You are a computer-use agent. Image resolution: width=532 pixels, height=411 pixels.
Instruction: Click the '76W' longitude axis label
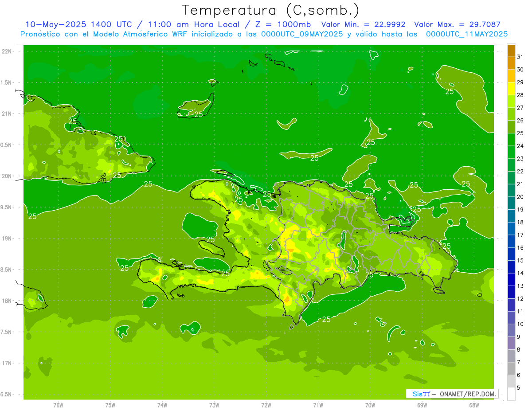[58, 405]
